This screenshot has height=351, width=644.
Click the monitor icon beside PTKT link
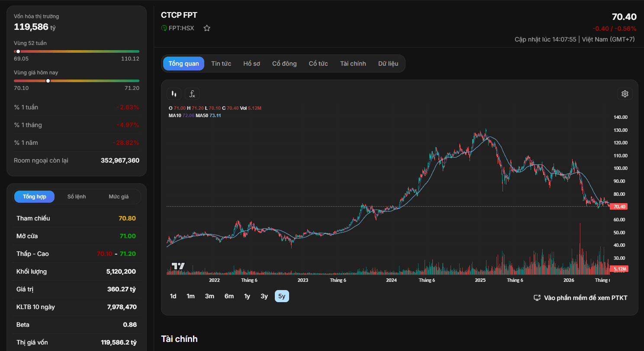(537, 298)
